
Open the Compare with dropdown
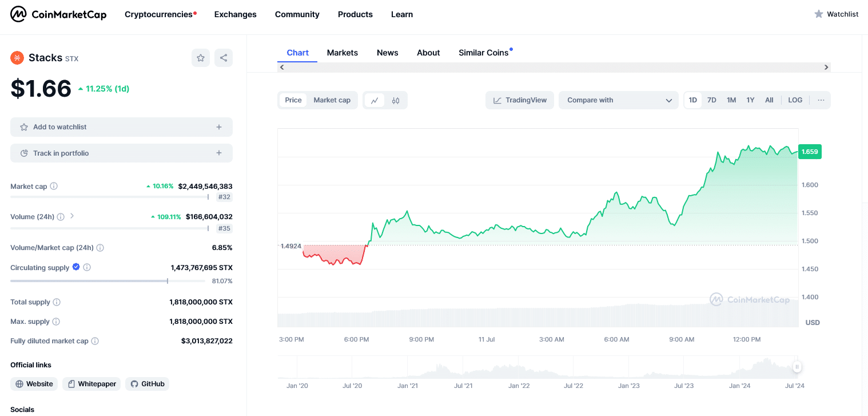pyautogui.click(x=619, y=100)
